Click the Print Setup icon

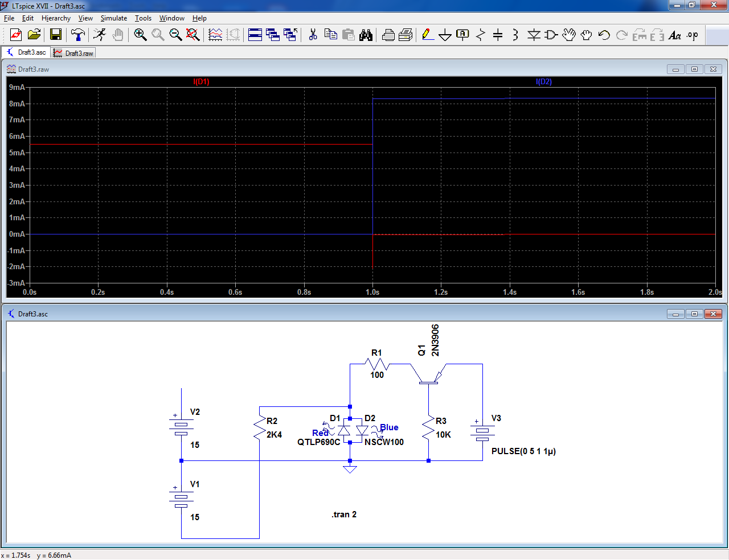click(406, 35)
